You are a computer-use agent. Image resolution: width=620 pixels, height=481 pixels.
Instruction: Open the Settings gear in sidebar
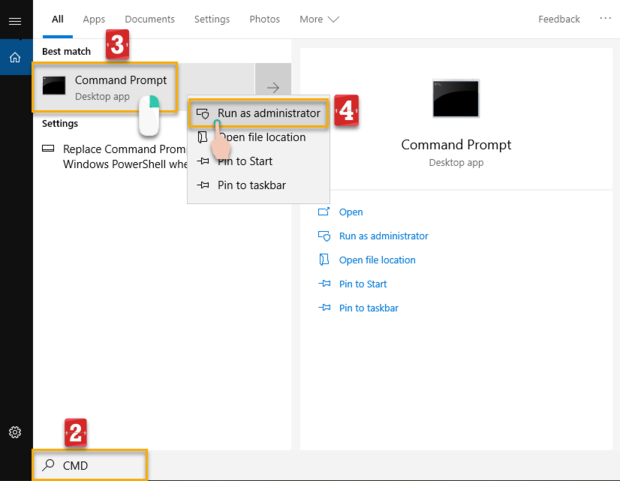tap(15, 432)
